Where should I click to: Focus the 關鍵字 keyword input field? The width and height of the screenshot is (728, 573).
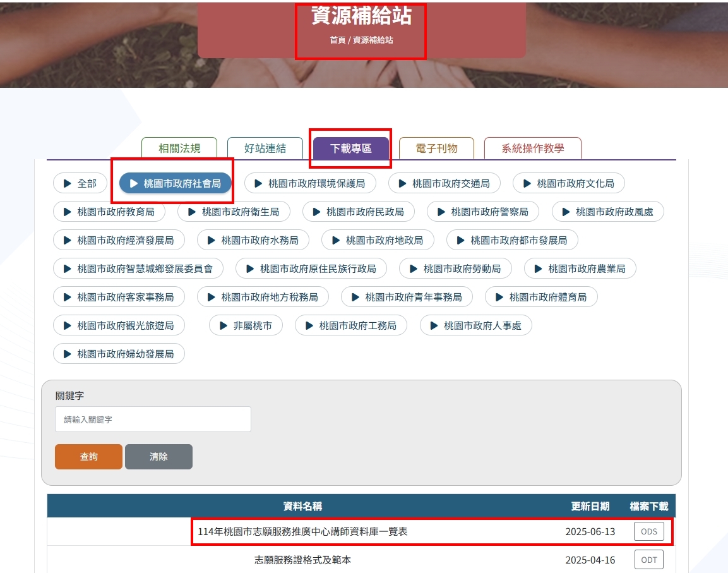153,419
